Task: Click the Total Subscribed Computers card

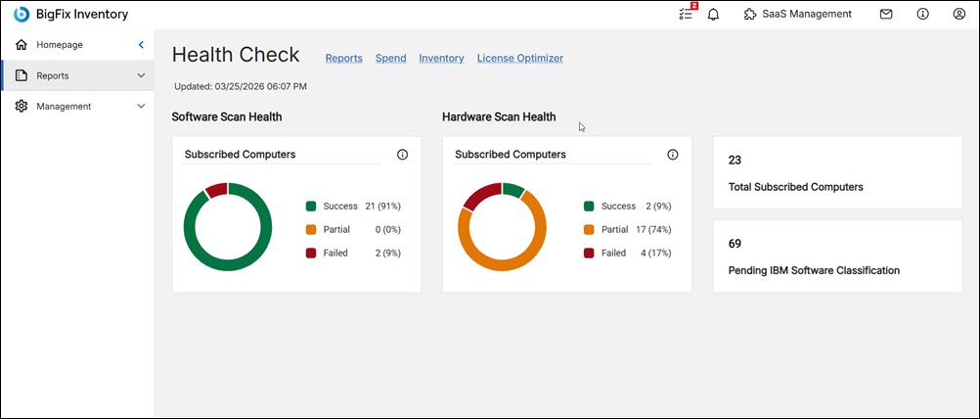Action: coord(837,172)
